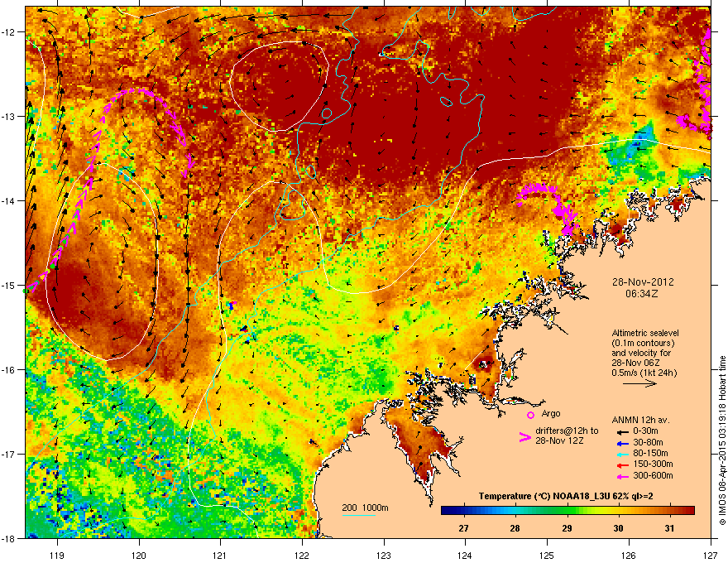Viewport: 728px width, 563px height.
Task: Click the '200 1000m' isobath label
Action: coord(365,508)
